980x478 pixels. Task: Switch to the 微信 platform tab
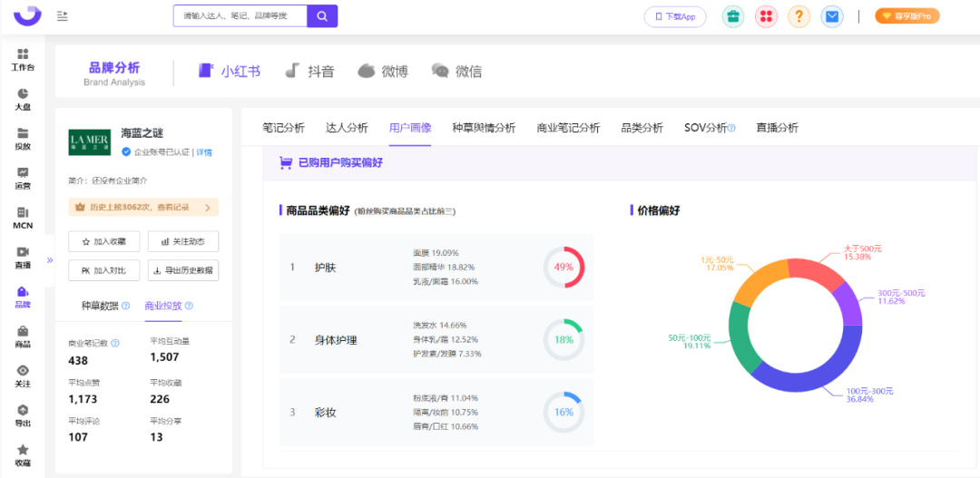pos(456,72)
